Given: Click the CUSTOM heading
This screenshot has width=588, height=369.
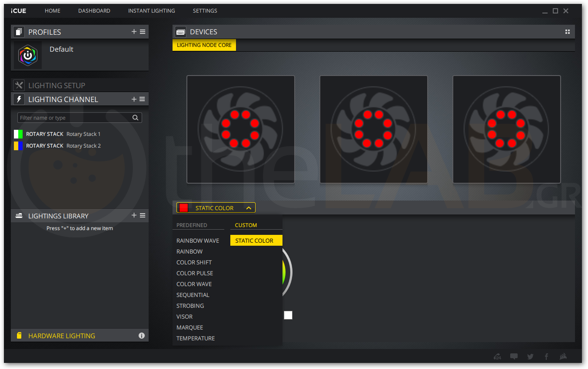Looking at the screenshot, I should click(x=246, y=225).
